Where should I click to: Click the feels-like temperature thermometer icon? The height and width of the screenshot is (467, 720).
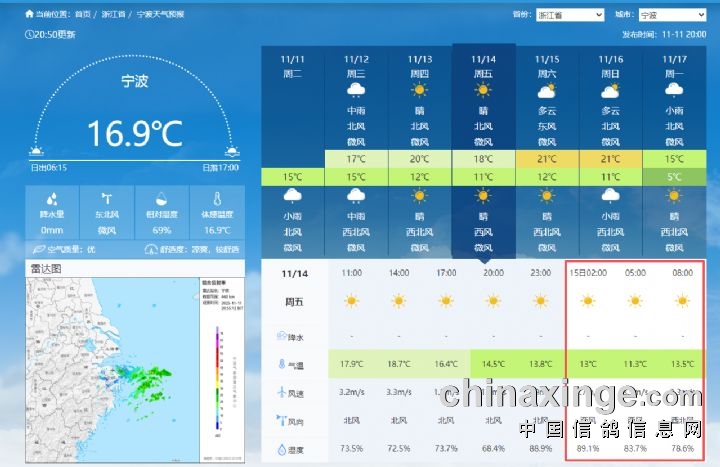pos(215,199)
